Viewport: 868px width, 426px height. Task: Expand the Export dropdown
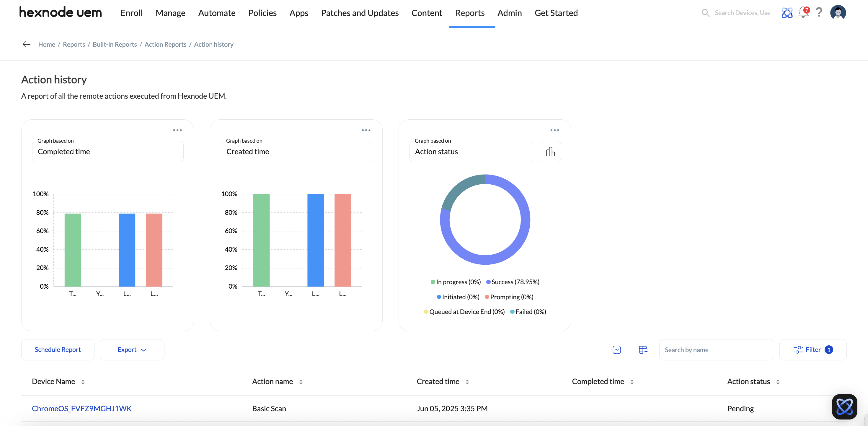[x=132, y=350]
